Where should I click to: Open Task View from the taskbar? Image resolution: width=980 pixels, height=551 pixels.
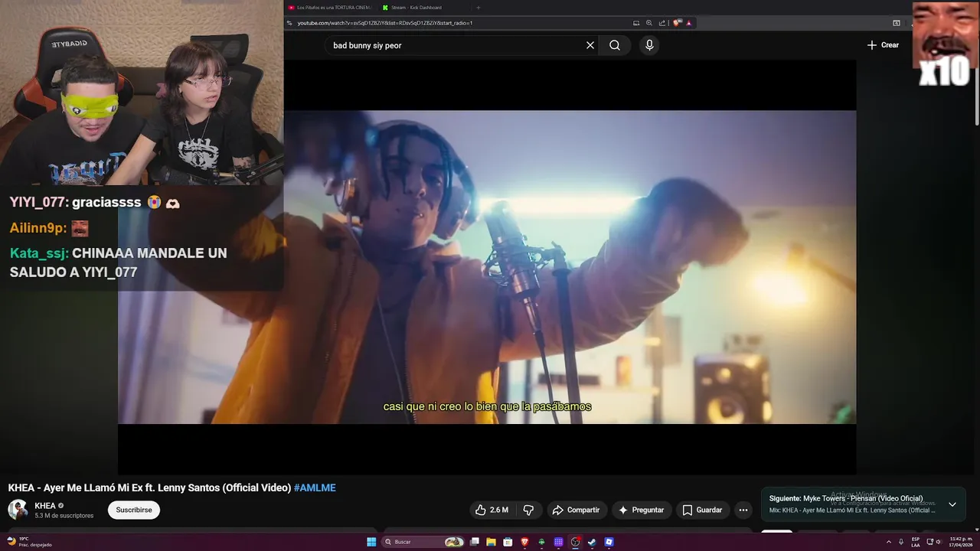tap(475, 542)
